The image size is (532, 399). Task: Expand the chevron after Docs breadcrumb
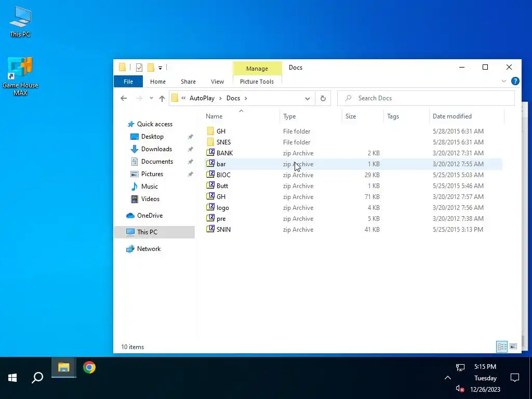click(246, 98)
